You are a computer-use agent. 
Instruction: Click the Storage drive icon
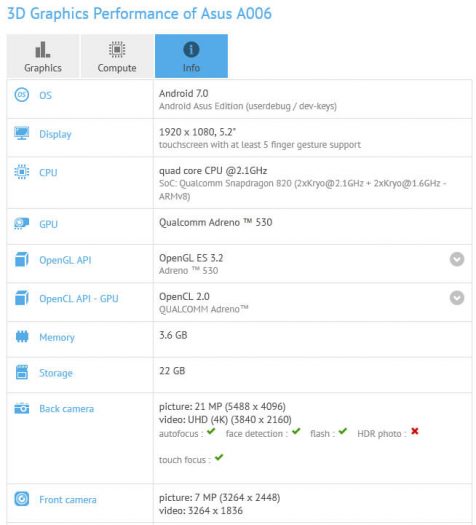click(22, 372)
